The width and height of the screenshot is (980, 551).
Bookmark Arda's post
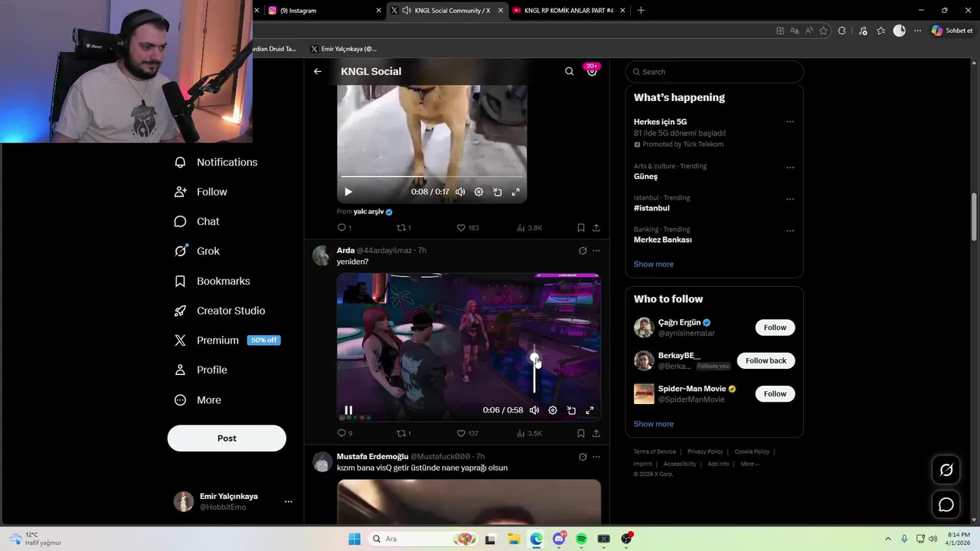pyautogui.click(x=580, y=433)
